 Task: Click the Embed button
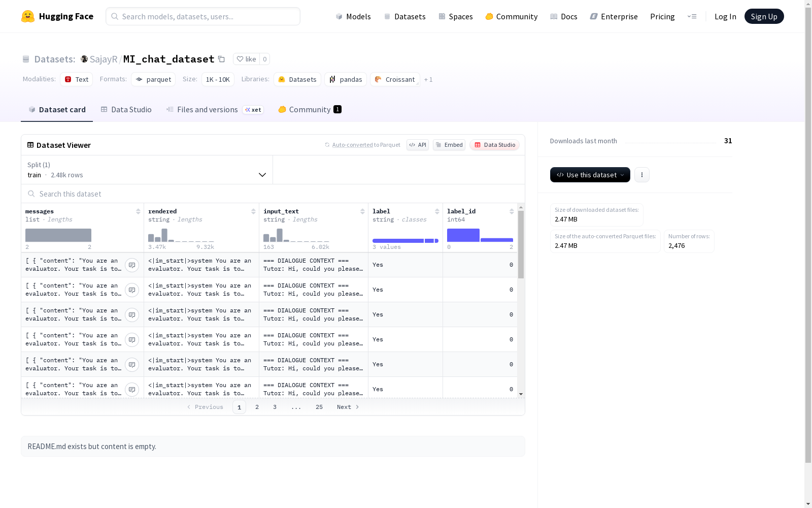point(449,145)
